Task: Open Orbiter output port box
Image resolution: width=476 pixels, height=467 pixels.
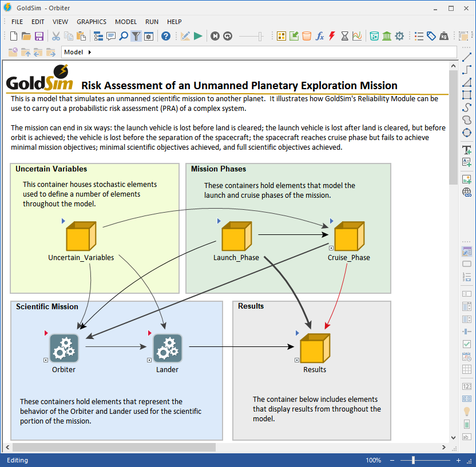Action: (46, 360)
